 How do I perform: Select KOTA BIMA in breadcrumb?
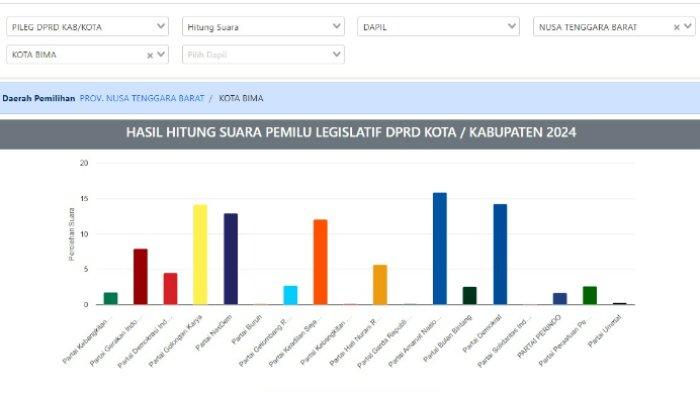click(x=241, y=98)
